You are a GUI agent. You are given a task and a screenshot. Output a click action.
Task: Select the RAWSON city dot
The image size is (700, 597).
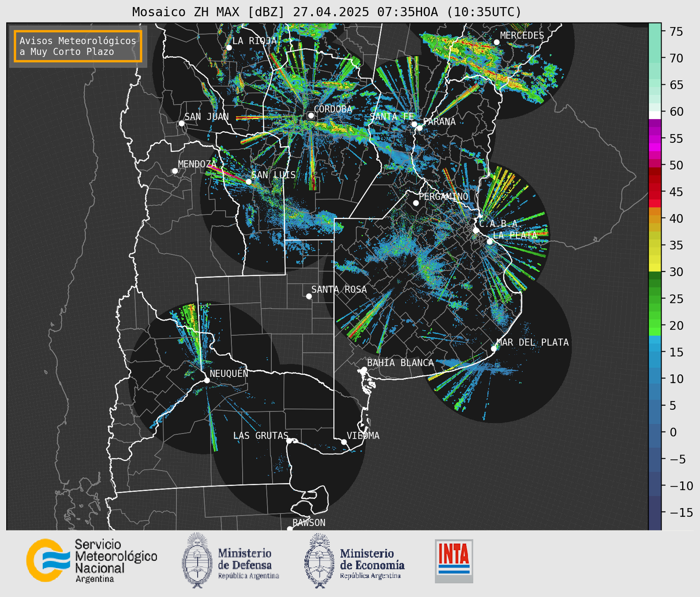[290, 529]
